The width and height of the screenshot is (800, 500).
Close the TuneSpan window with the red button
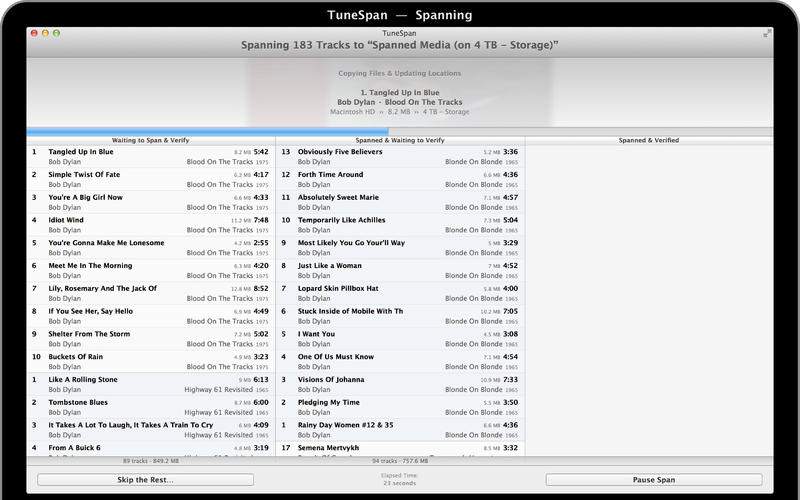click(34, 33)
